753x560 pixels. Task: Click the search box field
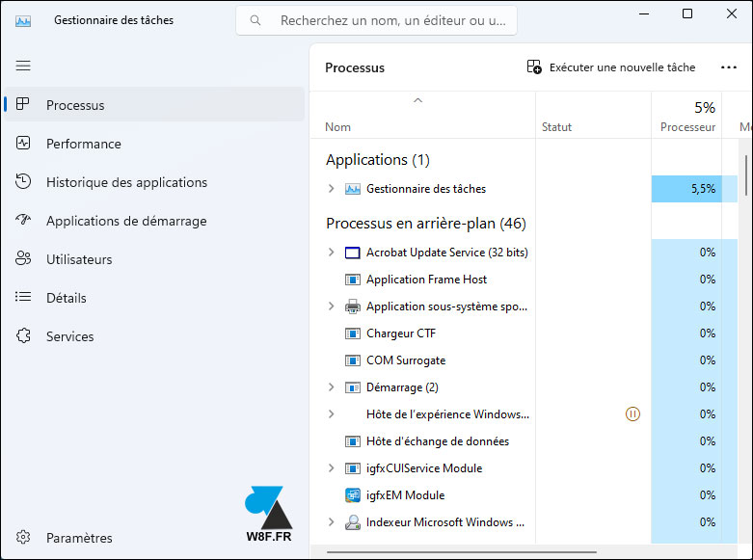[x=376, y=20]
